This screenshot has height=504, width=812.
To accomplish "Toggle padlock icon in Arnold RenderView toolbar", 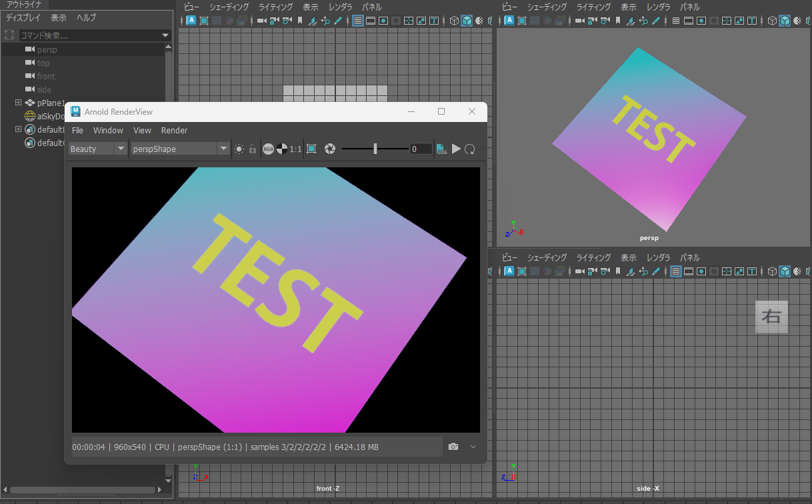I will [253, 149].
